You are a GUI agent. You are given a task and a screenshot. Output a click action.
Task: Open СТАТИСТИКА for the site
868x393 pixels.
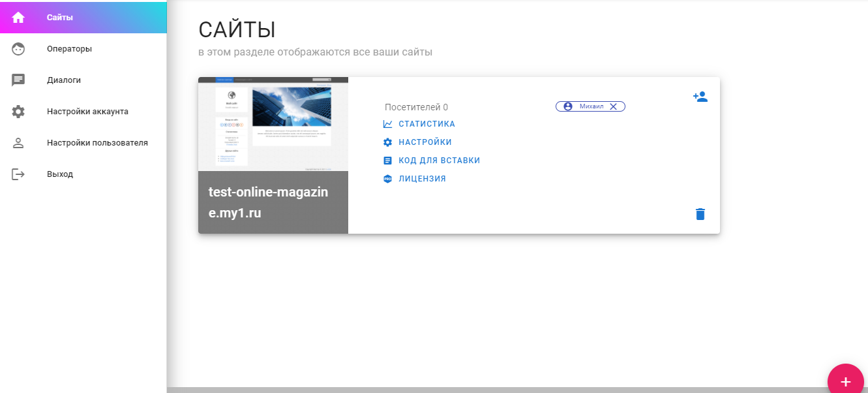point(427,124)
